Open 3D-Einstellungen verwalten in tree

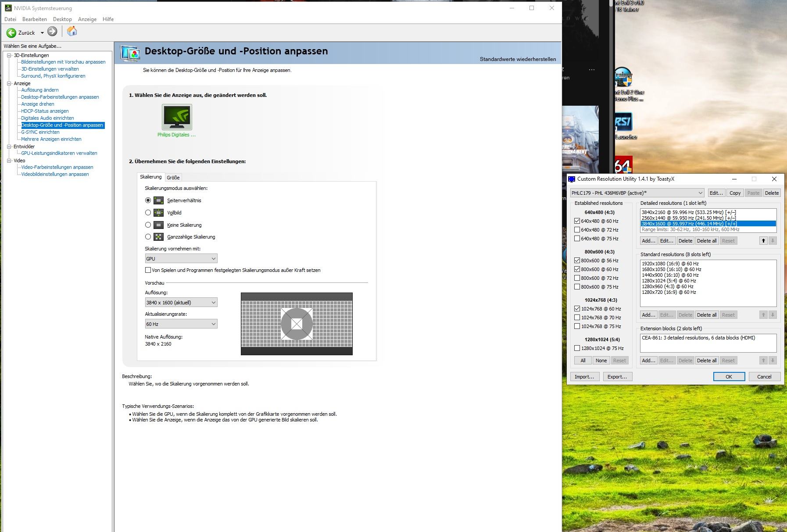[50, 69]
